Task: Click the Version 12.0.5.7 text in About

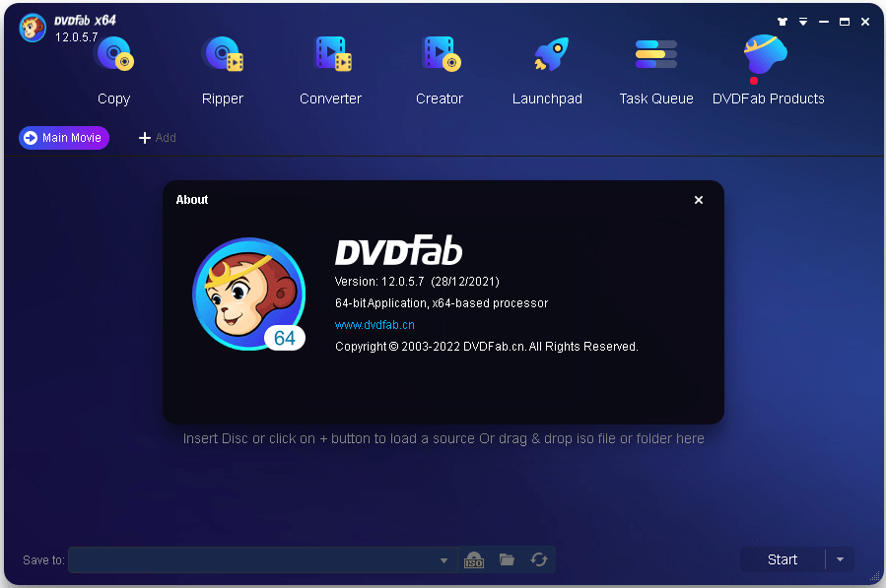Action: [x=417, y=282]
